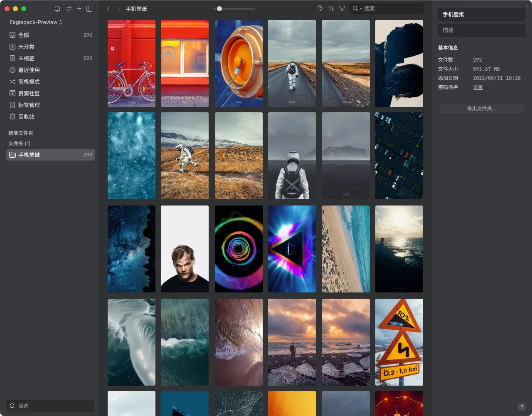This screenshot has width=532, height=416.
Task: Toggle the sidebar layout icon
Action: [89, 9]
